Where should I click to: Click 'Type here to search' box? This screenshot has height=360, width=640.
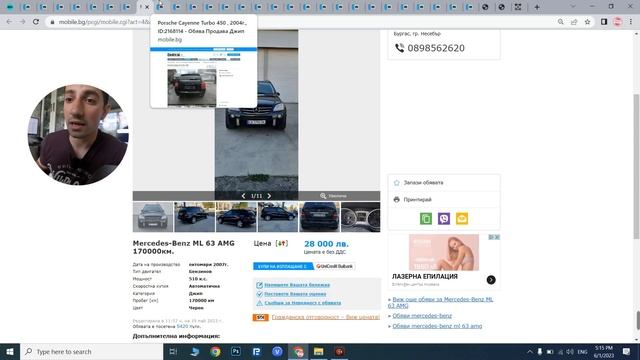92,351
